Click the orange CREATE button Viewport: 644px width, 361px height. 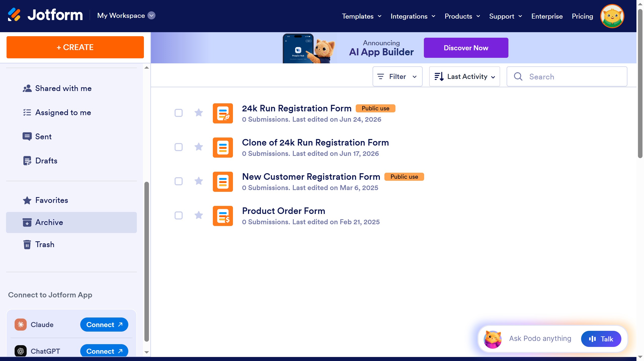pyautogui.click(x=75, y=47)
